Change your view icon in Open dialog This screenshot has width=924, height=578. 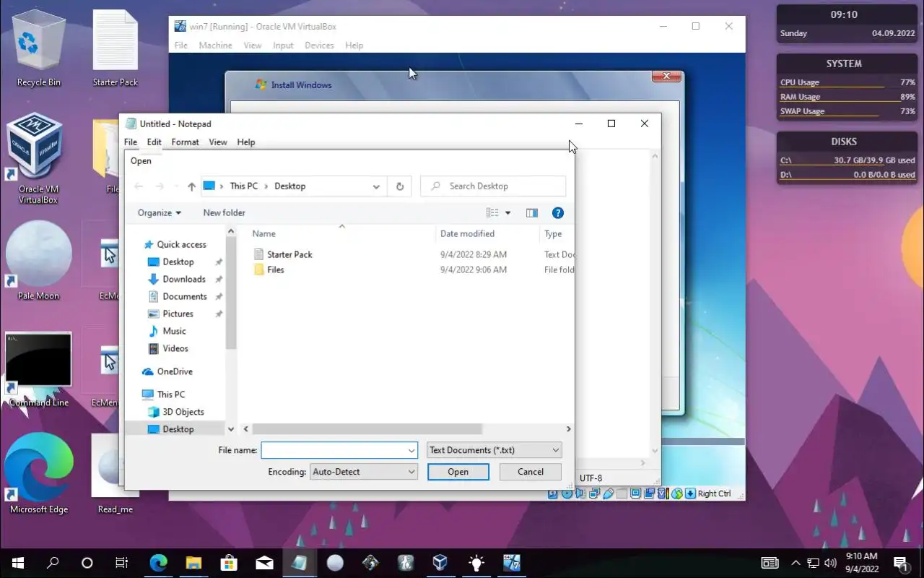[492, 213]
